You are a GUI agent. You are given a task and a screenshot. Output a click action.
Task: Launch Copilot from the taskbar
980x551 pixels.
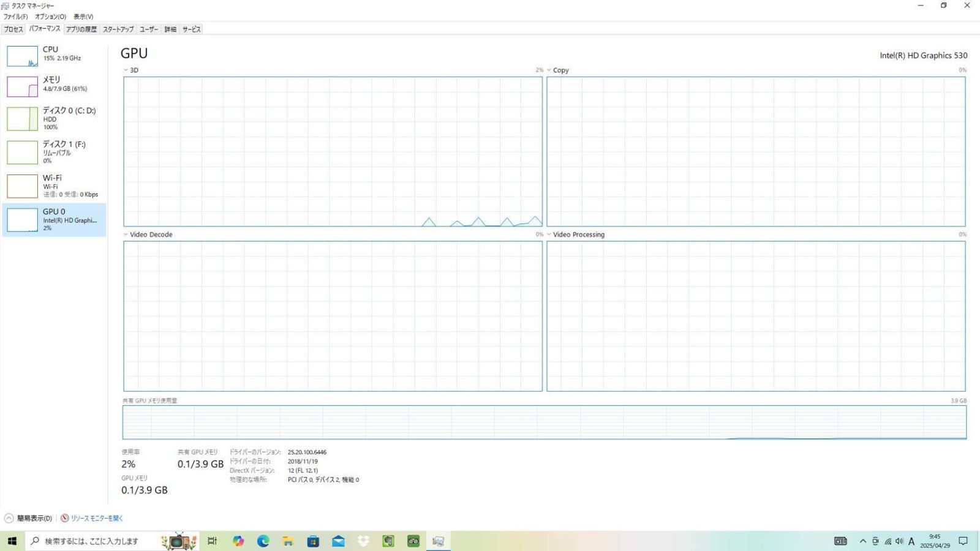click(x=238, y=541)
